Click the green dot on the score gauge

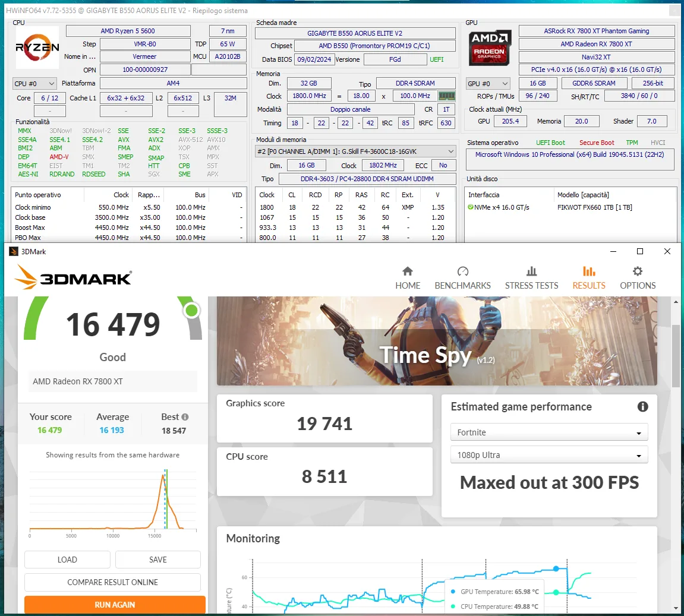[x=191, y=311]
